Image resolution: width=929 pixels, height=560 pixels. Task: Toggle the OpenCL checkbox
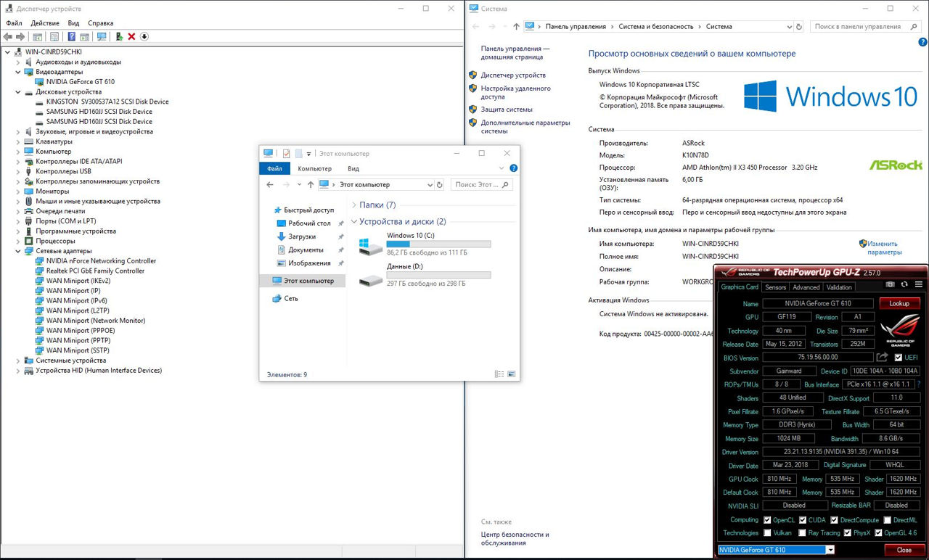pos(767,519)
